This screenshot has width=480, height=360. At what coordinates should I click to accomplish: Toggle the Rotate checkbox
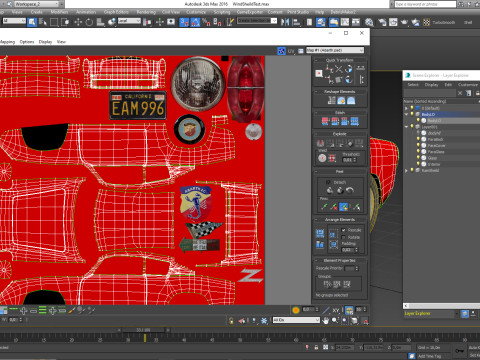tap(344, 237)
